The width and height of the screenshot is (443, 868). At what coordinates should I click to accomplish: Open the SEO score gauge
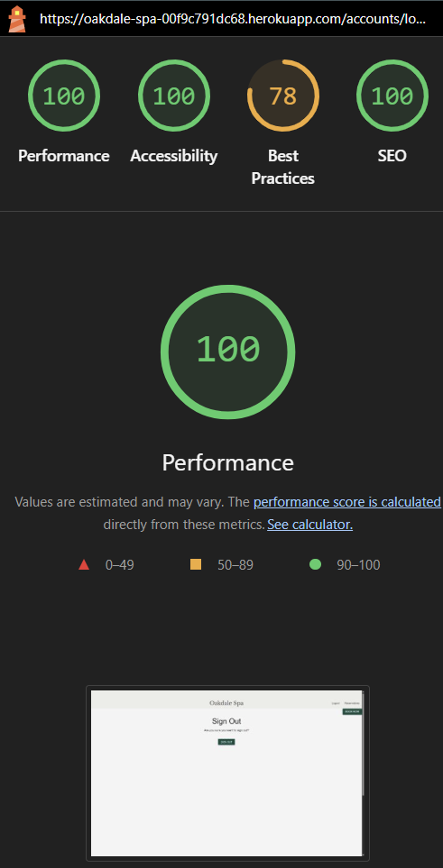pos(392,96)
